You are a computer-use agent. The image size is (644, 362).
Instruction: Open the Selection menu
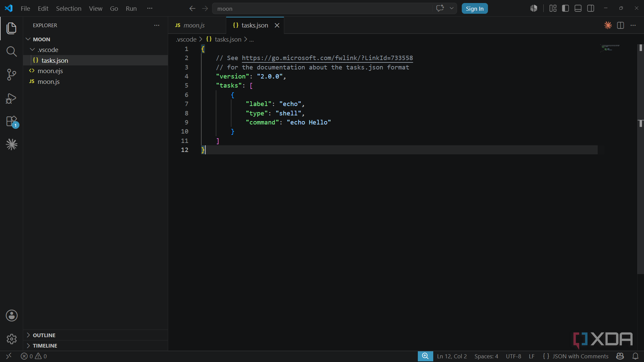pyautogui.click(x=68, y=8)
